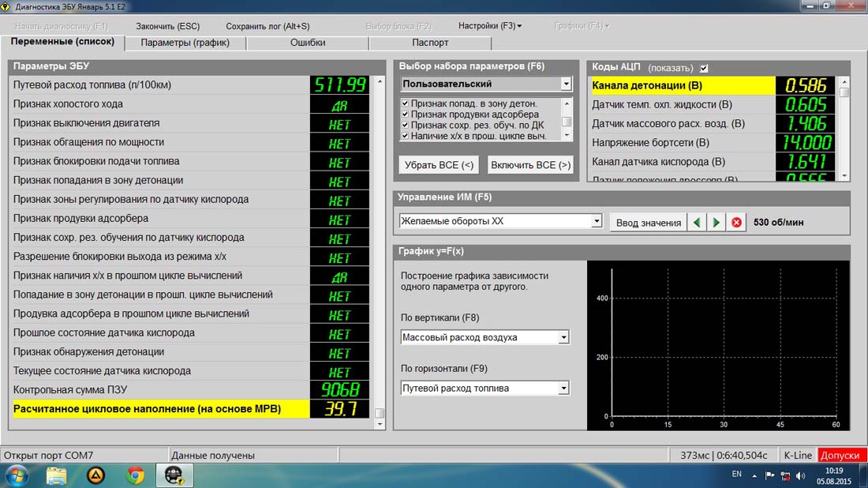Open the 'Желаемые обороты ХХ' dropdown

597,222
